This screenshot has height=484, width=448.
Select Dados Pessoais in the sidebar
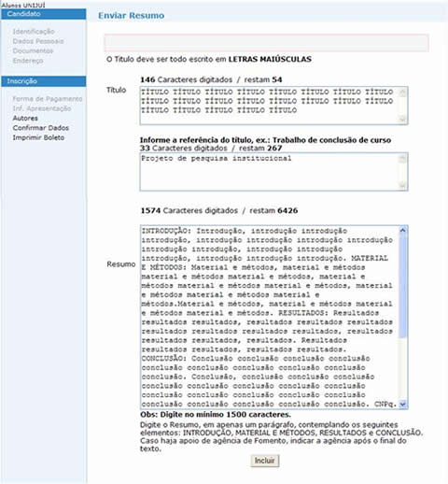coord(38,41)
